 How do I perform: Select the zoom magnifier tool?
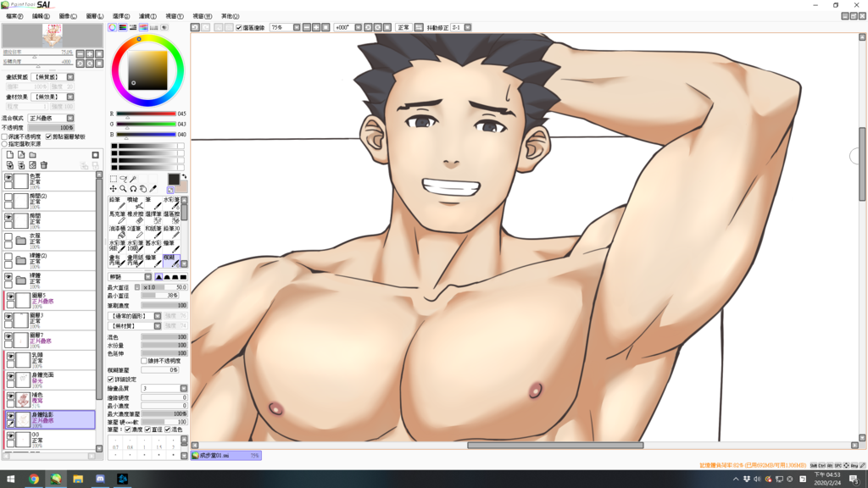[x=124, y=189]
